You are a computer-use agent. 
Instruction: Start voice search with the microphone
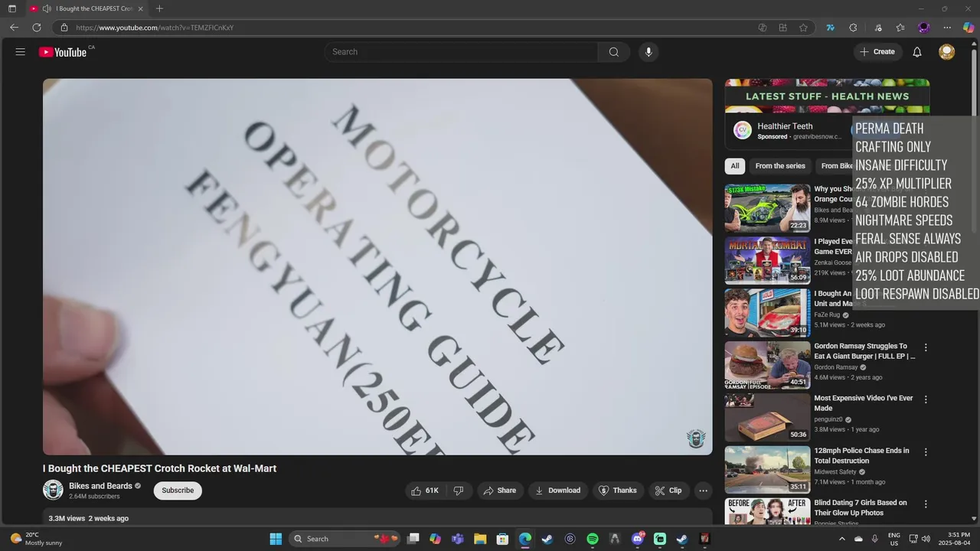pyautogui.click(x=648, y=52)
